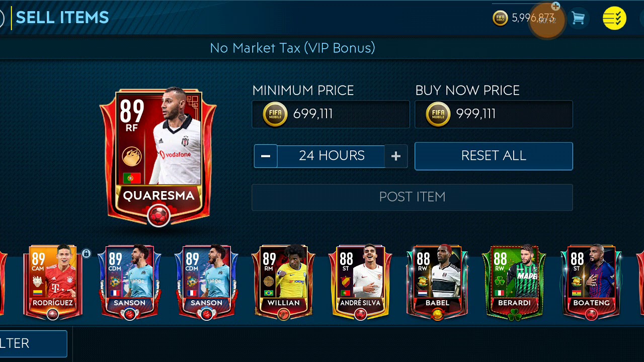Edit the Buy Now Price field 999,111

tap(494, 114)
